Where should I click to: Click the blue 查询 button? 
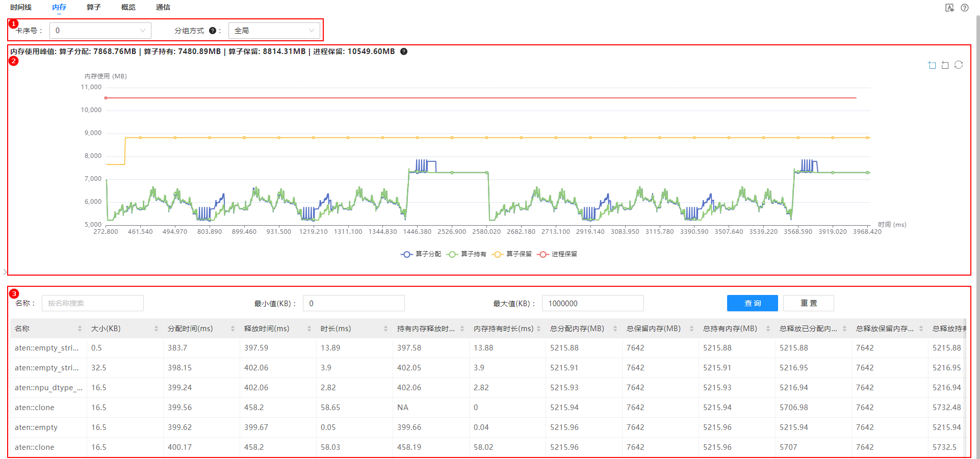pos(753,303)
